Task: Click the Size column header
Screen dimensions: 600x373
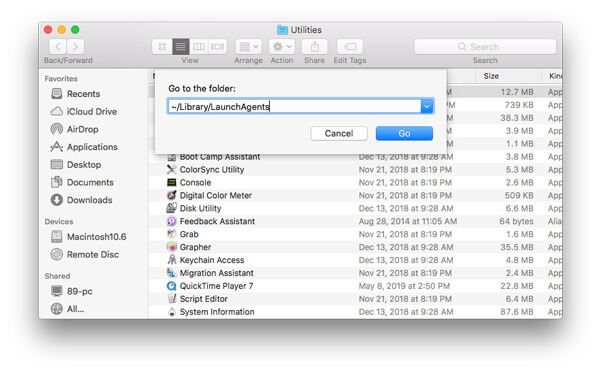Action: point(491,76)
